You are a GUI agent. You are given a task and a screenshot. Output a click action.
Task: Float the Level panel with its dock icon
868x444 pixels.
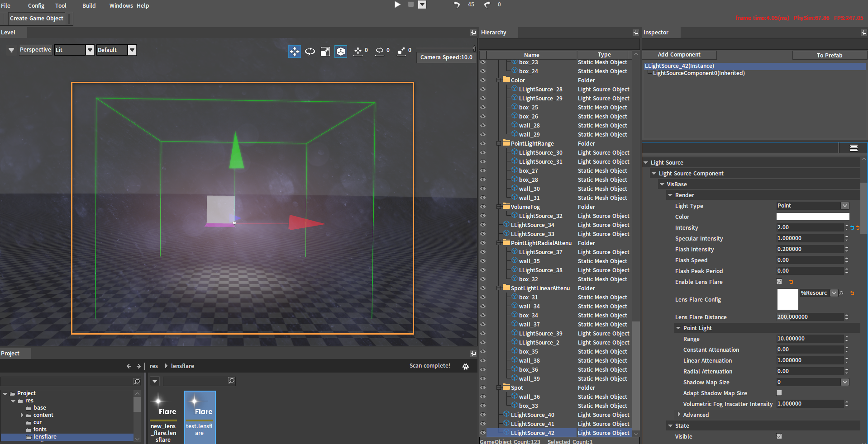point(473,33)
